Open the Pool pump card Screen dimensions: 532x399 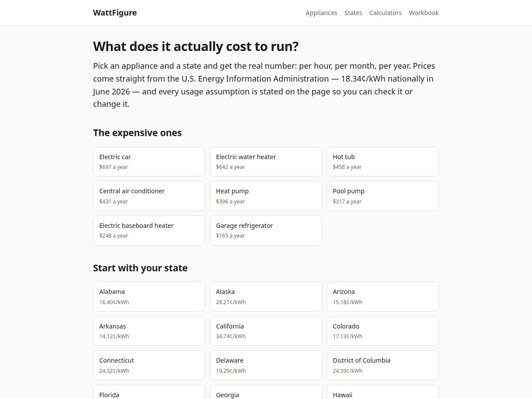coord(383,196)
